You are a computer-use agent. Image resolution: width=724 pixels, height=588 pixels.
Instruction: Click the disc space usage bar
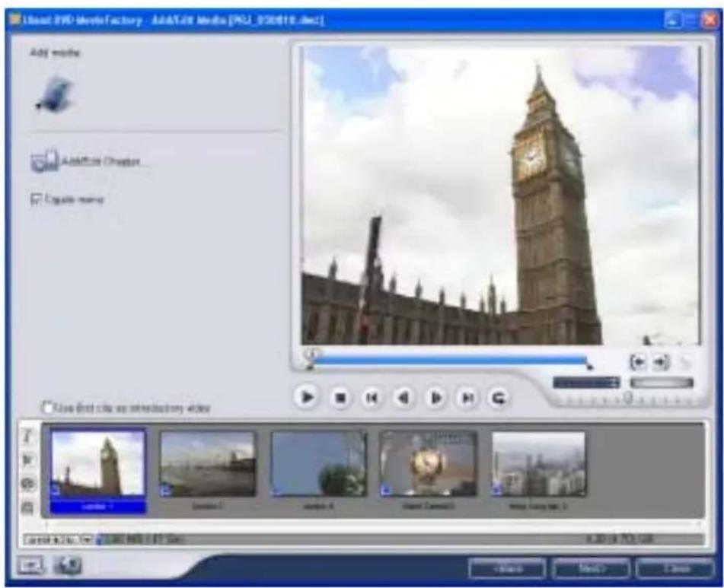(x=400, y=539)
